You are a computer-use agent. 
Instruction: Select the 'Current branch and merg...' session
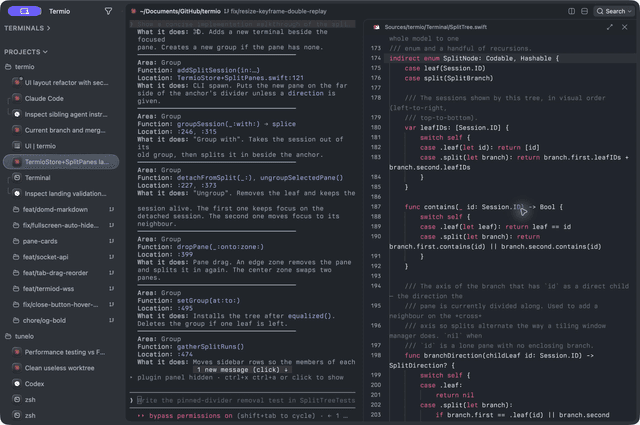tap(61, 130)
